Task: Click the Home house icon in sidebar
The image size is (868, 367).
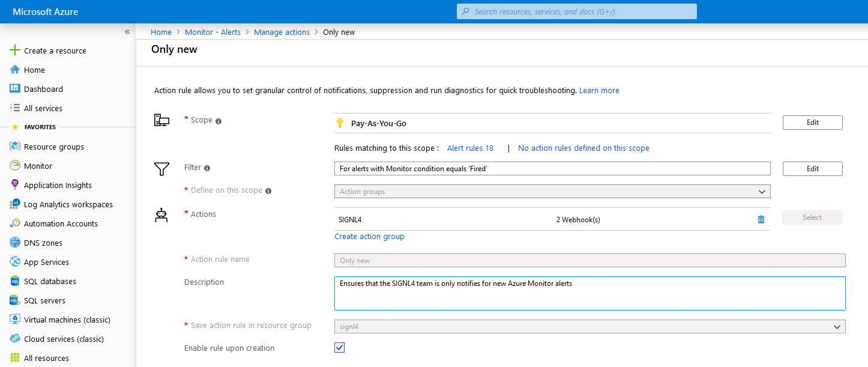Action: point(15,70)
